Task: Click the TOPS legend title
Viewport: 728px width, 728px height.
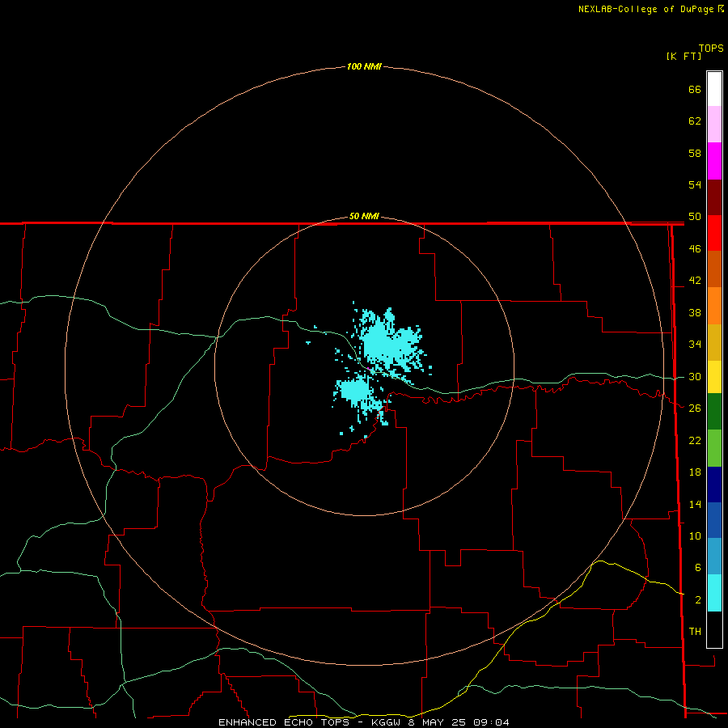Action: pos(711,48)
